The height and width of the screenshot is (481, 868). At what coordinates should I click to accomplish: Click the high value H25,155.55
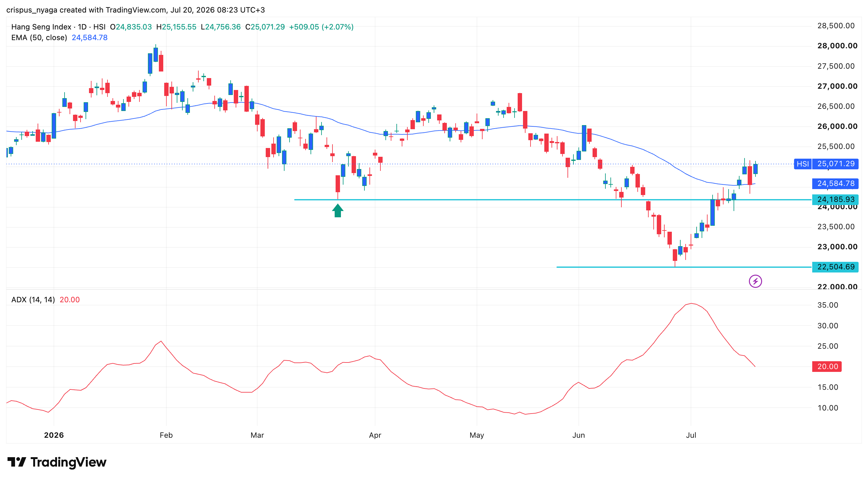coord(176,27)
